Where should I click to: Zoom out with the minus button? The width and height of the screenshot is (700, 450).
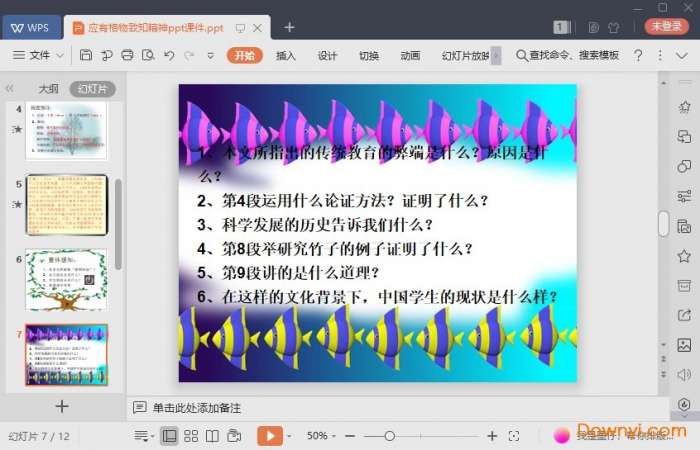point(350,436)
